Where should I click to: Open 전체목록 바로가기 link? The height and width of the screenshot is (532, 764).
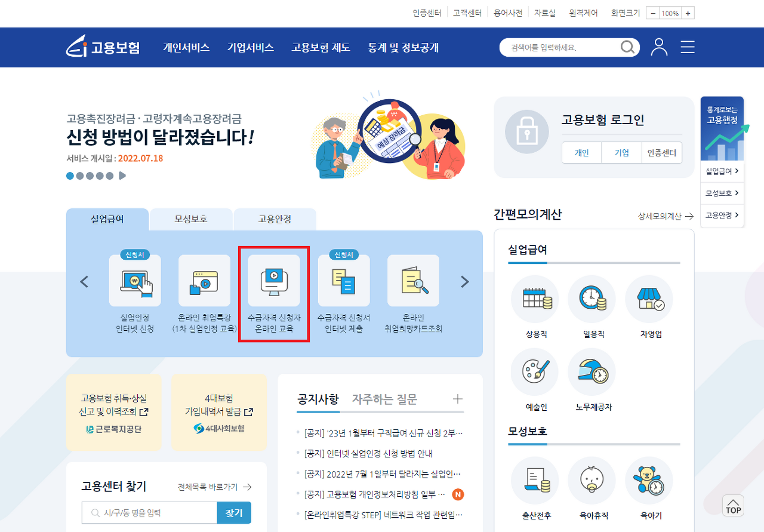pos(214,487)
